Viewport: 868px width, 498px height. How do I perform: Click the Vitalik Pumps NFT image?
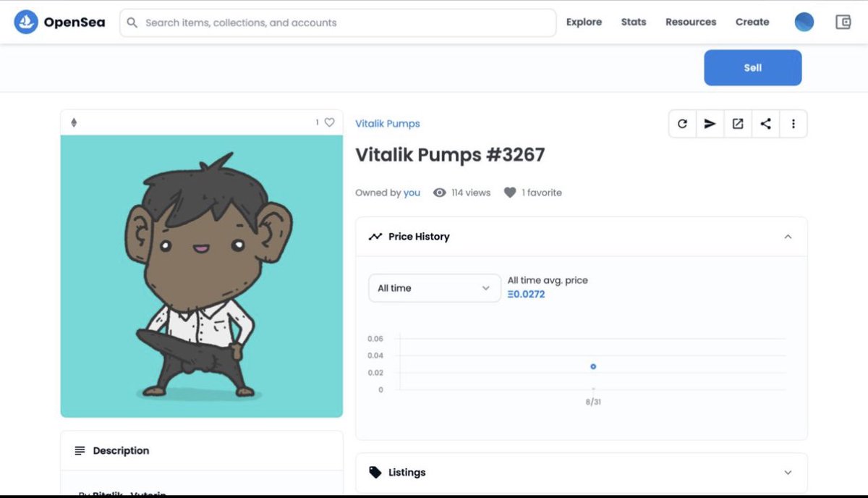[201, 276]
